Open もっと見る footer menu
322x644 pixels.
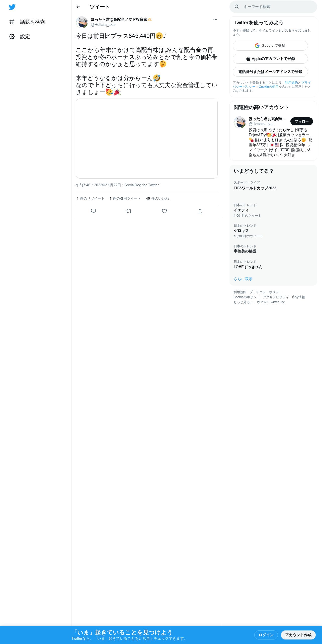click(244, 302)
